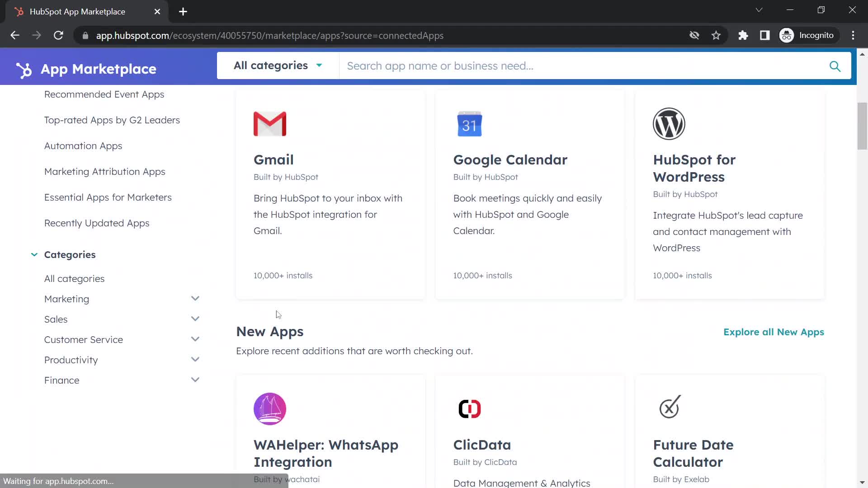Click Explore all New Apps link
The image size is (868, 488).
(774, 332)
